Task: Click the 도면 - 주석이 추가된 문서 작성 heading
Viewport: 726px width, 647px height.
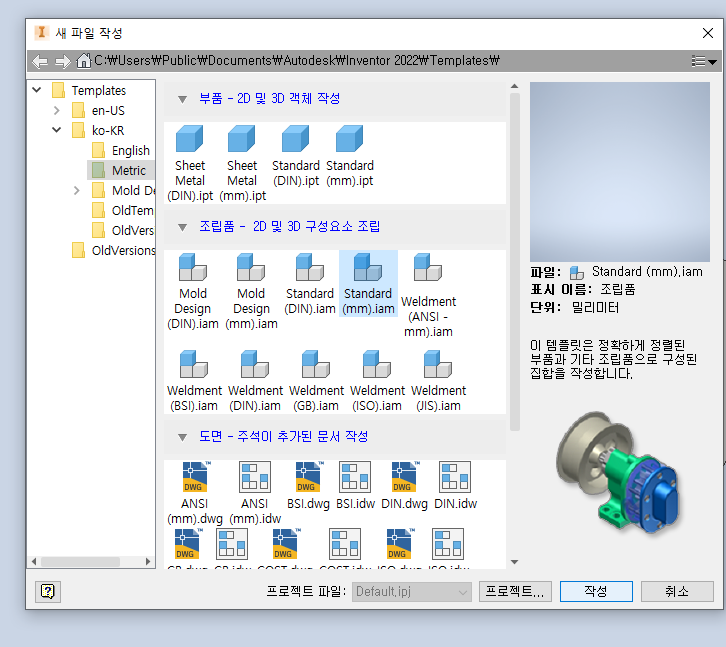Action: click(x=284, y=436)
